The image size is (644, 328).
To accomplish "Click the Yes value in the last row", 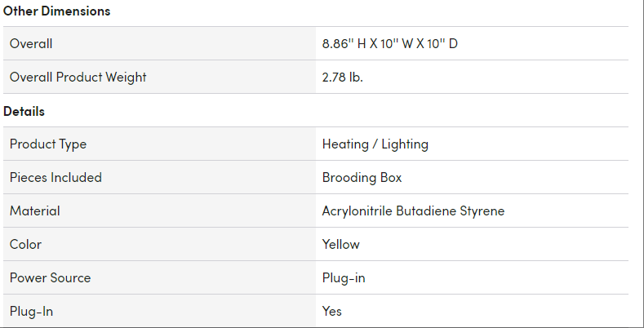I will [332, 312].
